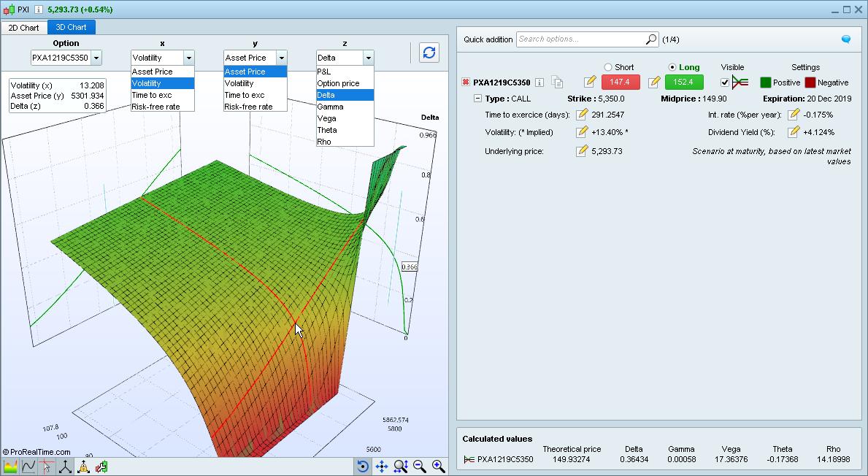Click the refresh chart icon
Image resolution: width=868 pixels, height=476 pixels.
429,53
